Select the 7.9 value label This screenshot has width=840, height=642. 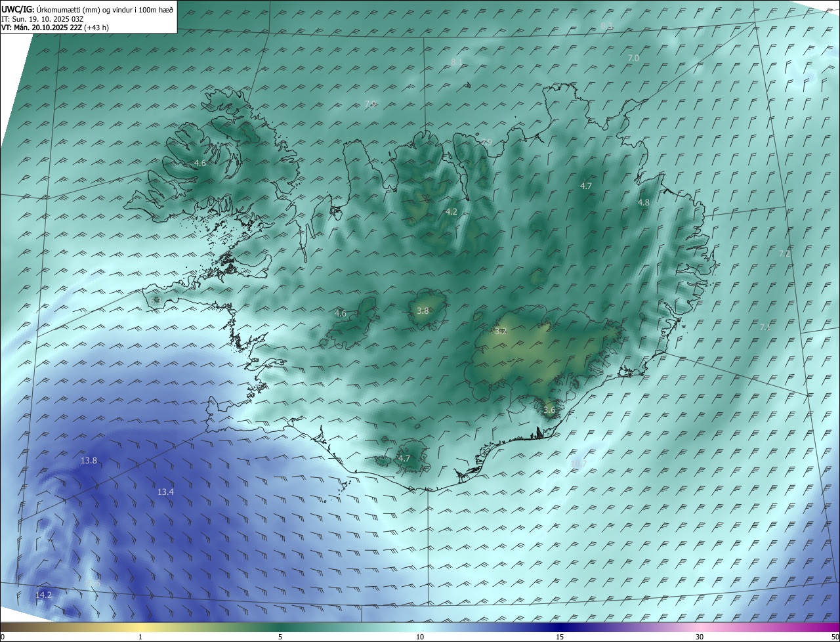coord(370,104)
